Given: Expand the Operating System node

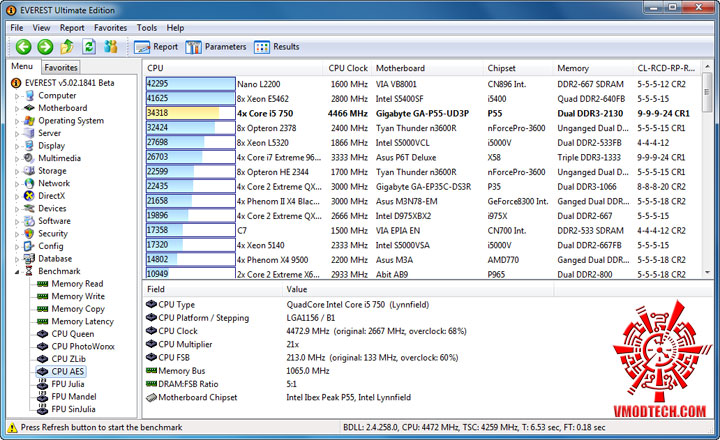Looking at the screenshot, I should (x=17, y=121).
